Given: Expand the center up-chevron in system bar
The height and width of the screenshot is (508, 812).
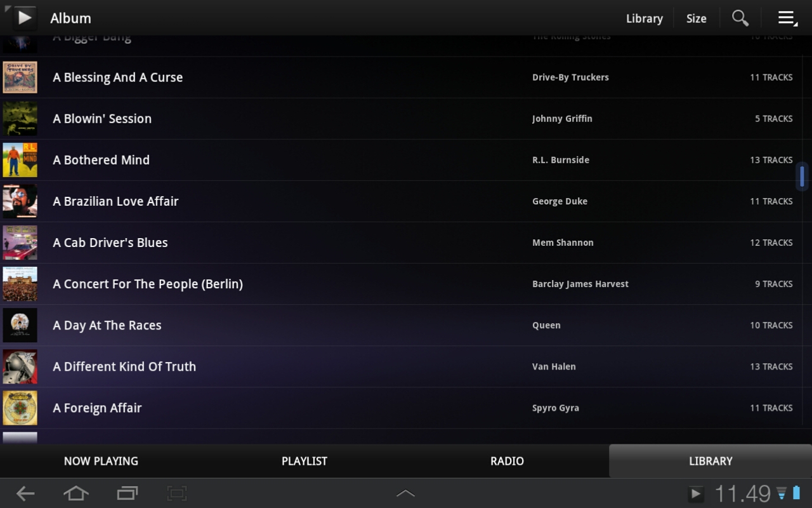Looking at the screenshot, I should coord(405,493).
